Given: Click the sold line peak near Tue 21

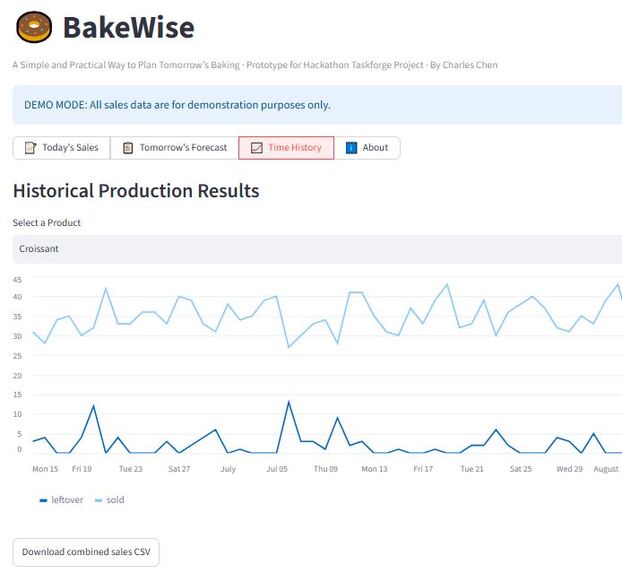Looking at the screenshot, I should pyautogui.click(x=484, y=300).
